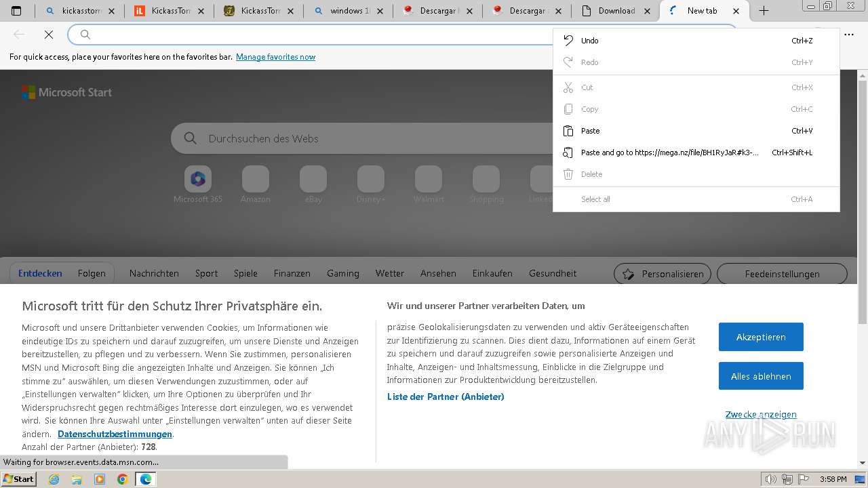Open the Zwecke anzeigen link
The height and width of the screenshot is (488, 868).
pos(761,414)
